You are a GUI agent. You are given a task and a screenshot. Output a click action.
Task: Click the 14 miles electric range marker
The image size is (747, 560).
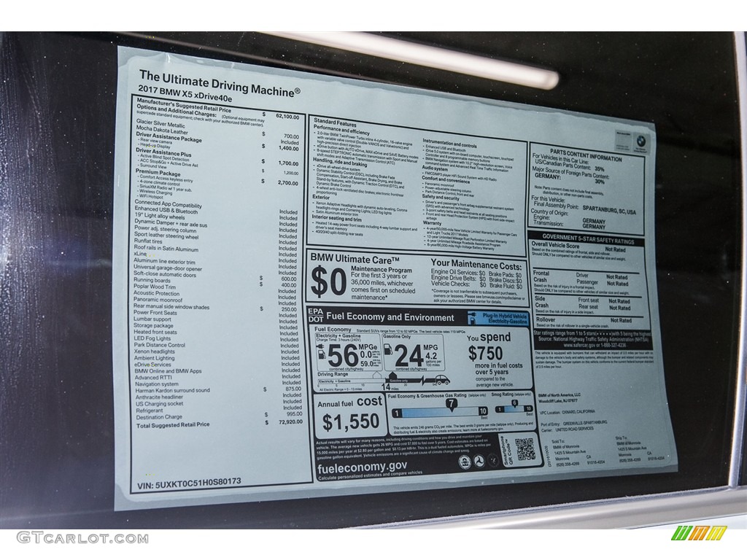pos(390,386)
